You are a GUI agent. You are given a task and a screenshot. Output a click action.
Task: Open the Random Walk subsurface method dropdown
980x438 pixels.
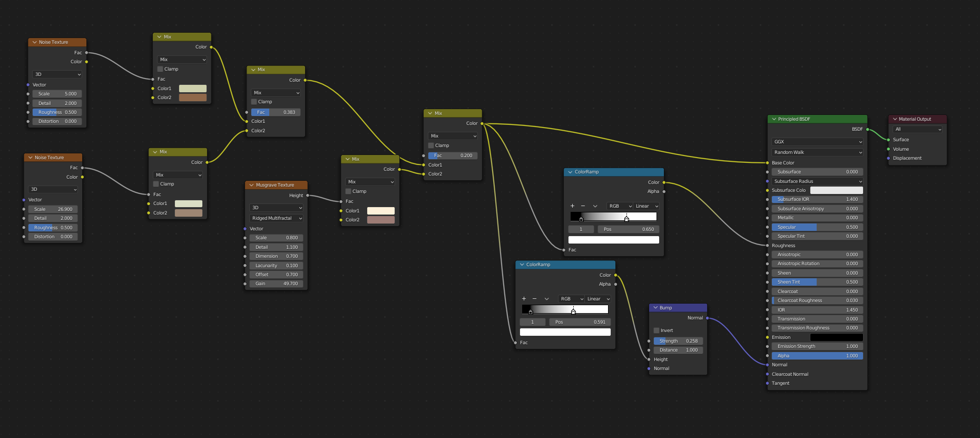(817, 152)
